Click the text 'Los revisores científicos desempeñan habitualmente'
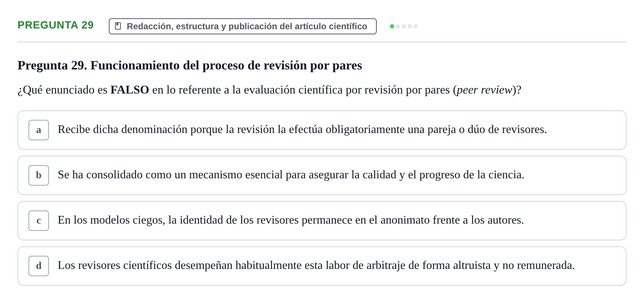 coord(180,265)
